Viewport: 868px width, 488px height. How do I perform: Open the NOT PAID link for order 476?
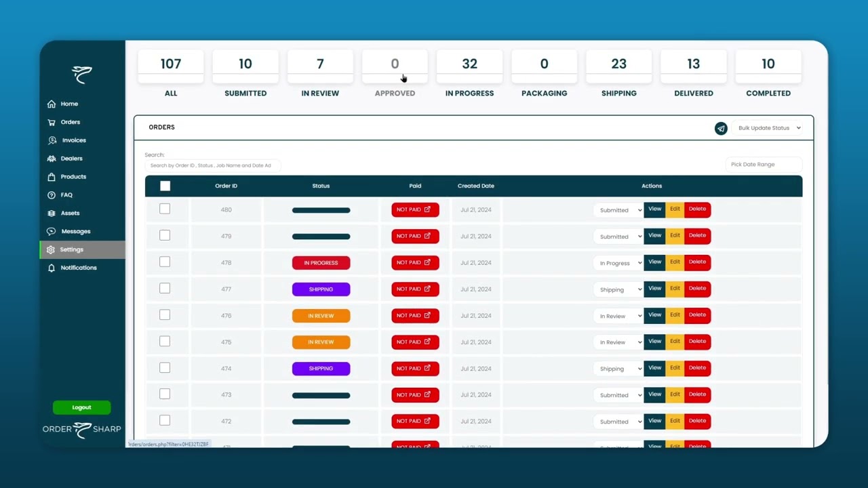415,315
